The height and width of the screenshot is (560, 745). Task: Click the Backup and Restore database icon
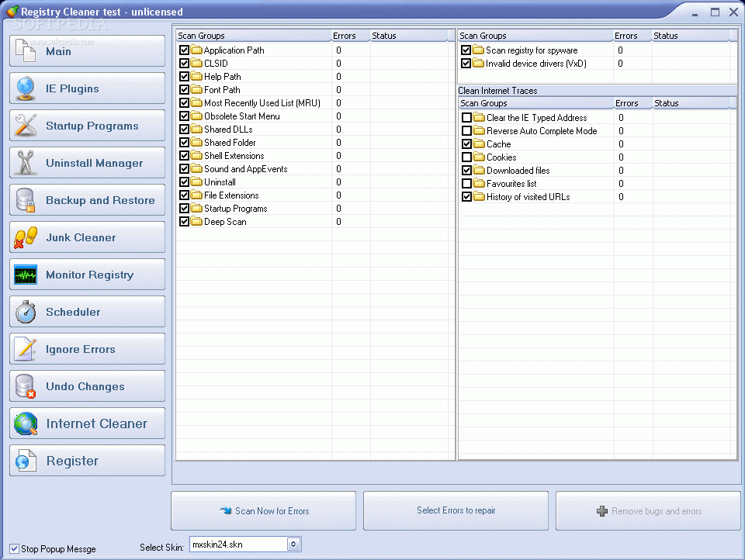[26, 200]
